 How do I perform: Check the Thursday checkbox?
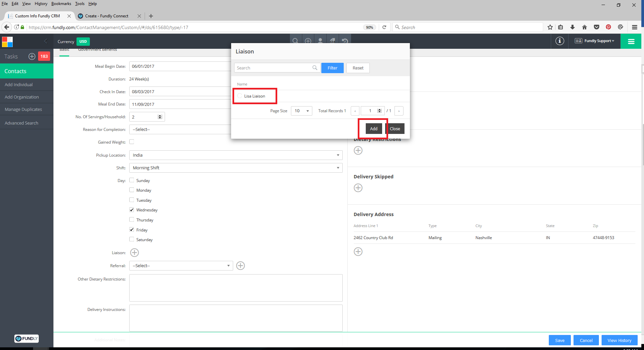coord(132,220)
